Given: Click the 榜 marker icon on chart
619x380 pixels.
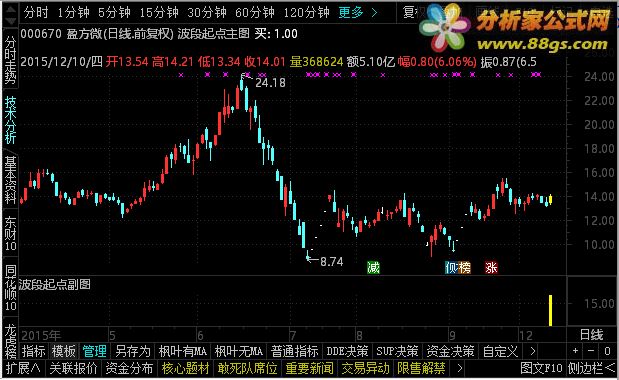Looking at the screenshot, I should (464, 268).
